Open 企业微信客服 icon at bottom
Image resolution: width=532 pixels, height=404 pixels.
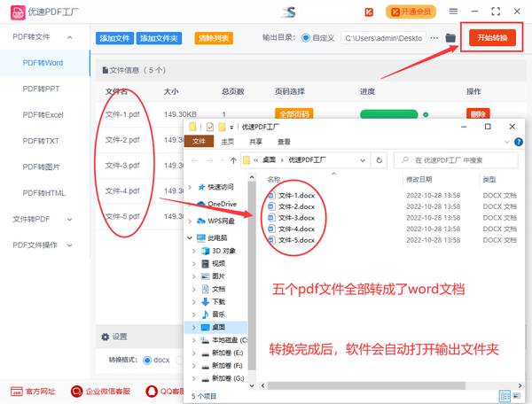pyautogui.click(x=76, y=392)
